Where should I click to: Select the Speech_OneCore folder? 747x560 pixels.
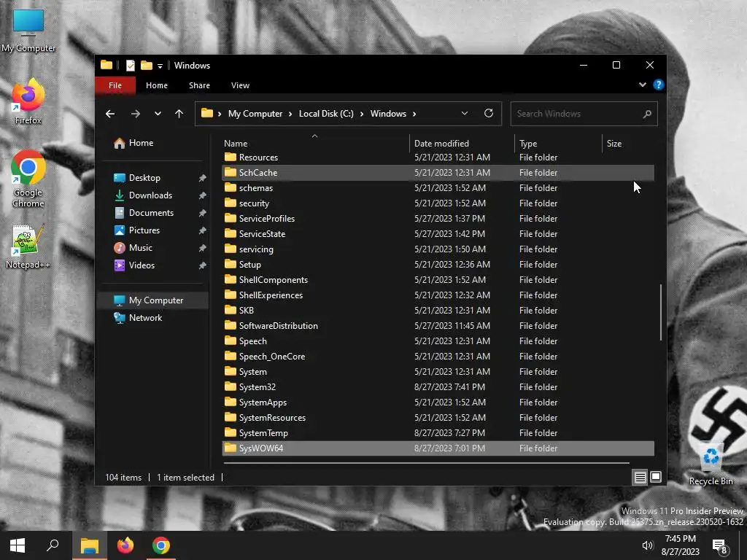click(438, 356)
